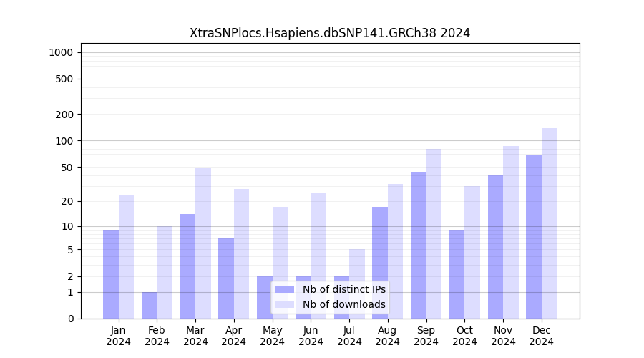644x358 pixels.
Task: Click the Dec 2024 downloads bar
Action: (x=549, y=223)
